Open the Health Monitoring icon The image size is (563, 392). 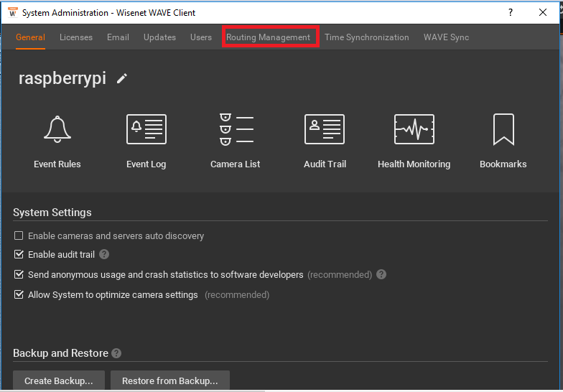pos(414,129)
